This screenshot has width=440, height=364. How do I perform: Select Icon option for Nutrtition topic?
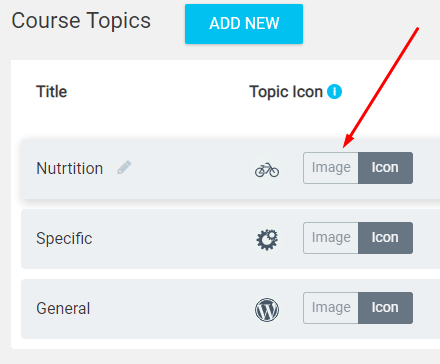point(385,168)
